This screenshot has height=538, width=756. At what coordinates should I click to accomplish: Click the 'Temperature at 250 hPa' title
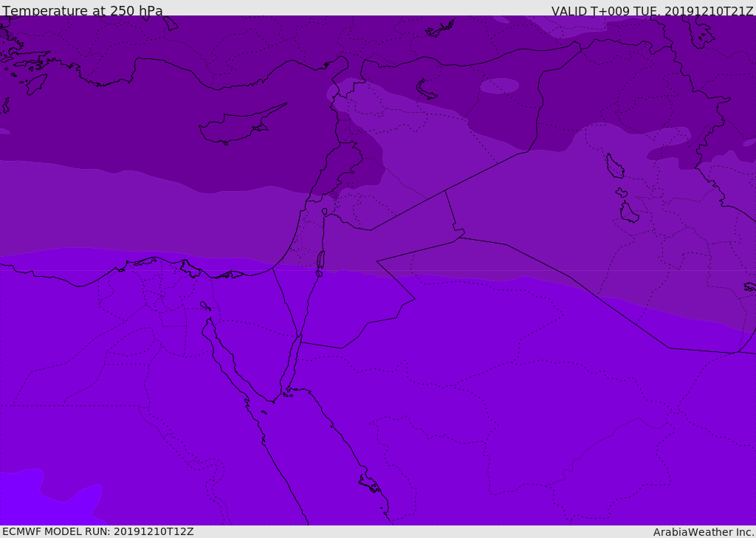83,10
